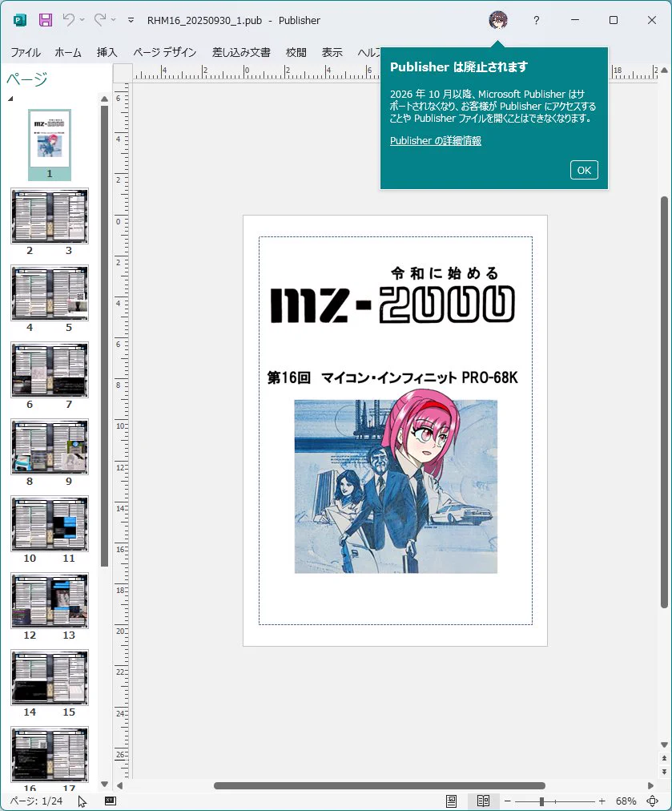Image resolution: width=672 pixels, height=811 pixels.
Task: Select the mz-2000 logo on the page
Action: [x=392, y=305]
